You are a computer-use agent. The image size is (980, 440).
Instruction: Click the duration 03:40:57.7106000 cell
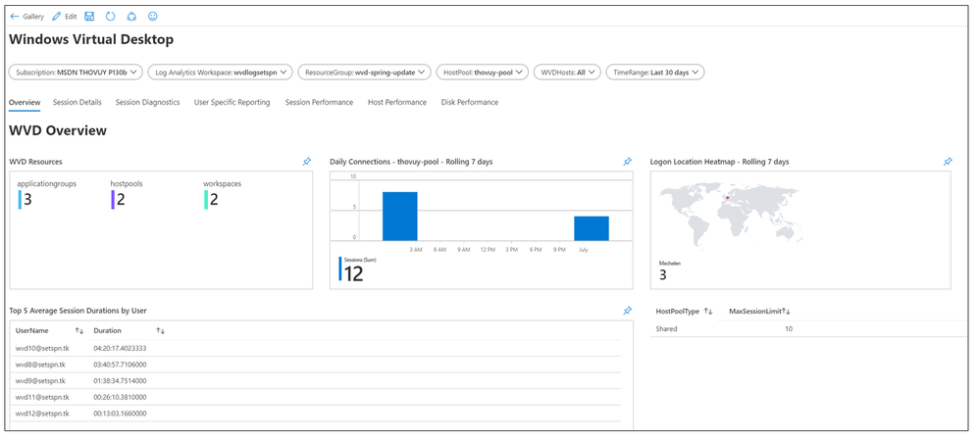click(120, 365)
